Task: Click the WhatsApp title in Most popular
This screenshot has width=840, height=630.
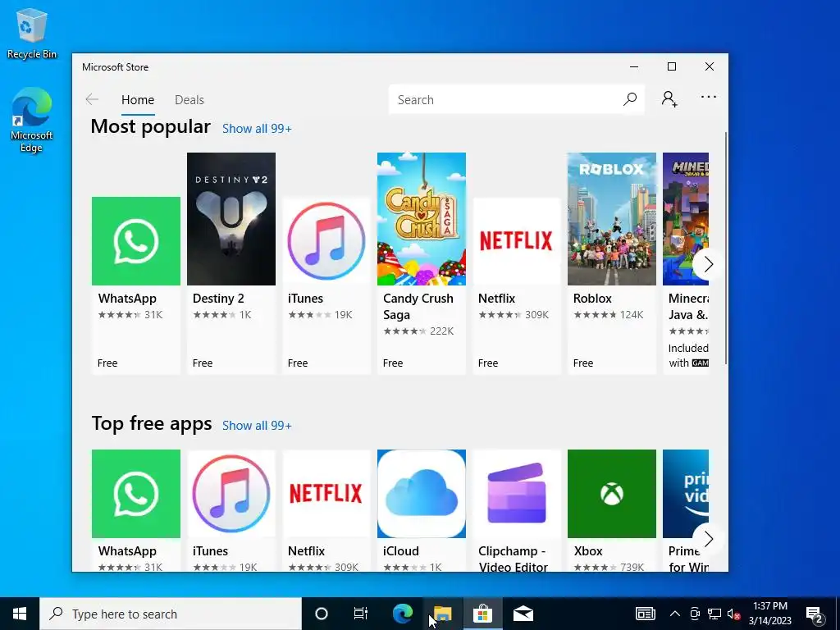Action: 127,299
